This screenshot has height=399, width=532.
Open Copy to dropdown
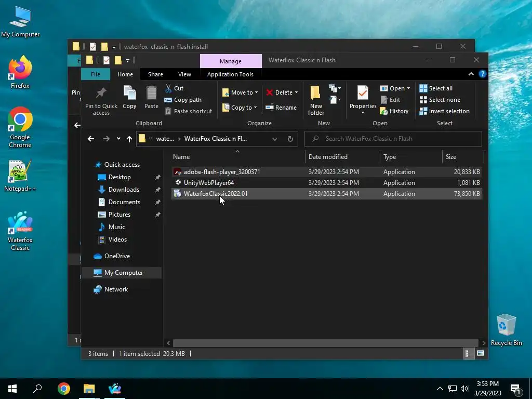pyautogui.click(x=240, y=108)
